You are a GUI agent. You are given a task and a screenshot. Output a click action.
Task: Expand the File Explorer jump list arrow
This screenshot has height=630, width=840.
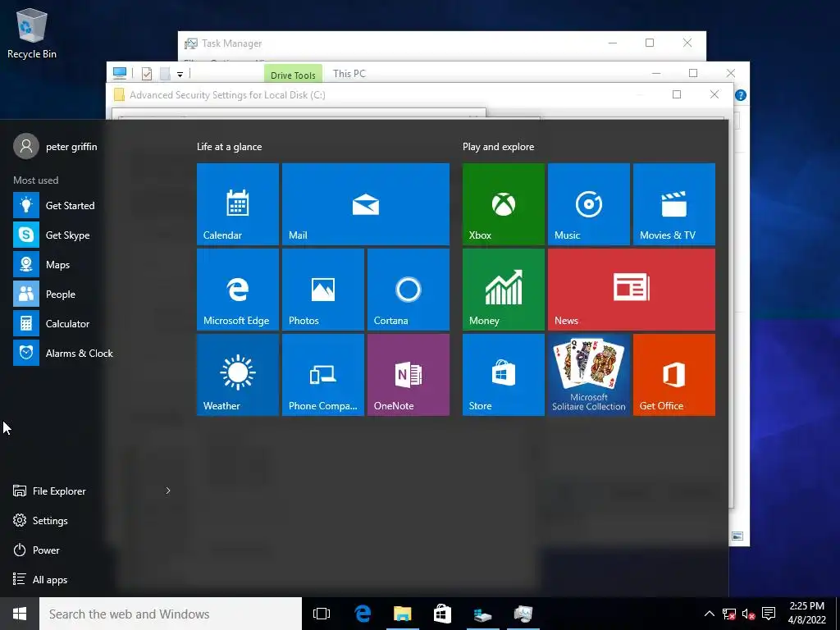coord(167,491)
